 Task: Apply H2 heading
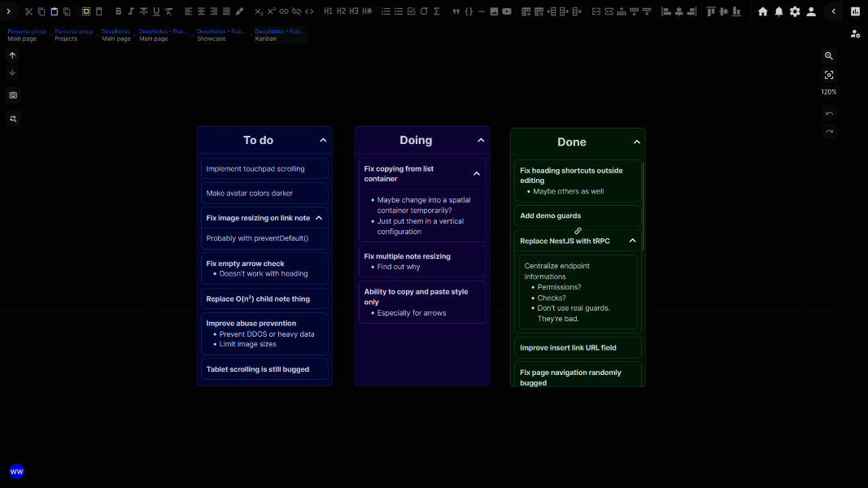click(341, 11)
